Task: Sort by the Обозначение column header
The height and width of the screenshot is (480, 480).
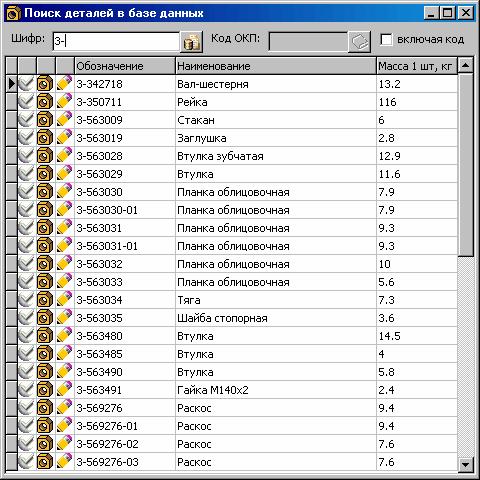Action: tap(125, 66)
